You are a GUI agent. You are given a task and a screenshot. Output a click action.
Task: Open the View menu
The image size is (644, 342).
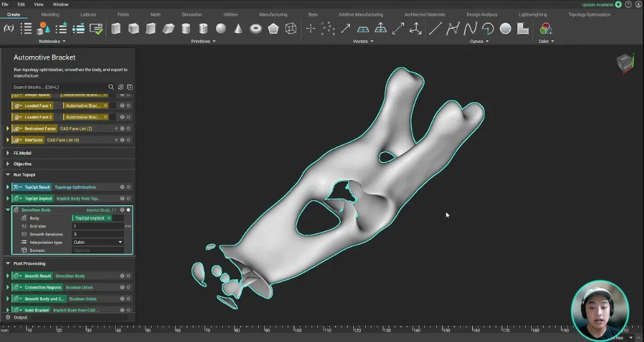coord(38,4)
